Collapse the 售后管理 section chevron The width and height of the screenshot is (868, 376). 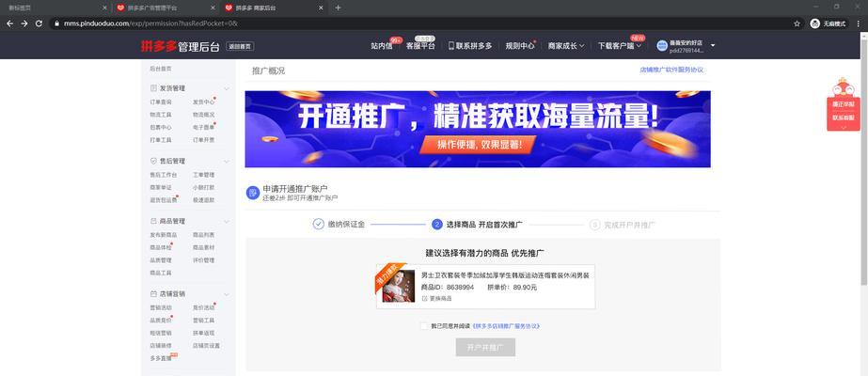click(x=227, y=161)
